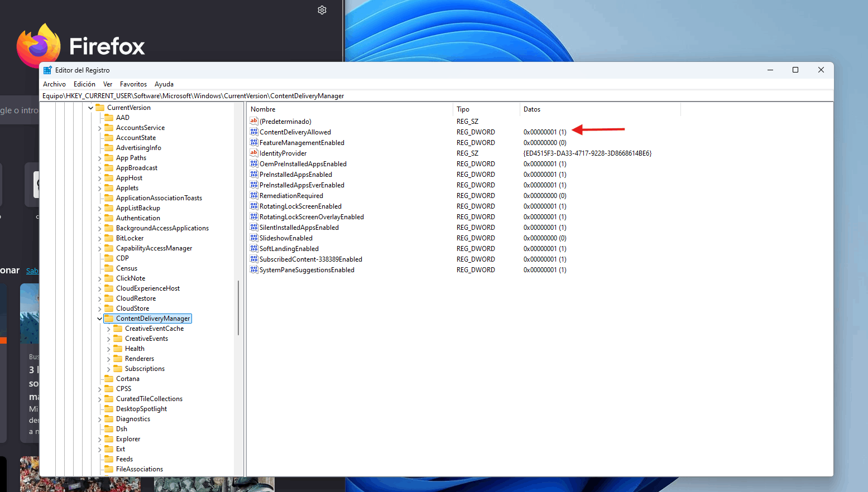Open the Favoritos menu
868x492 pixels.
(x=133, y=84)
